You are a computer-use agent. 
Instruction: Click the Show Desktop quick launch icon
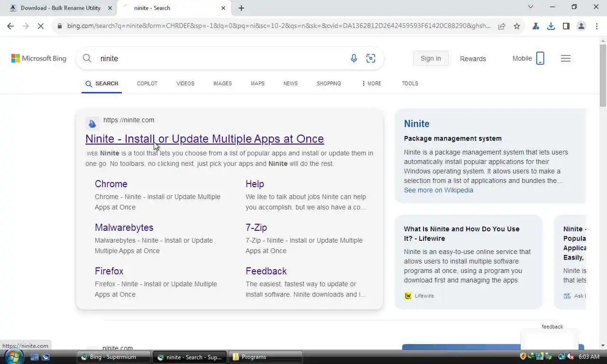35,357
